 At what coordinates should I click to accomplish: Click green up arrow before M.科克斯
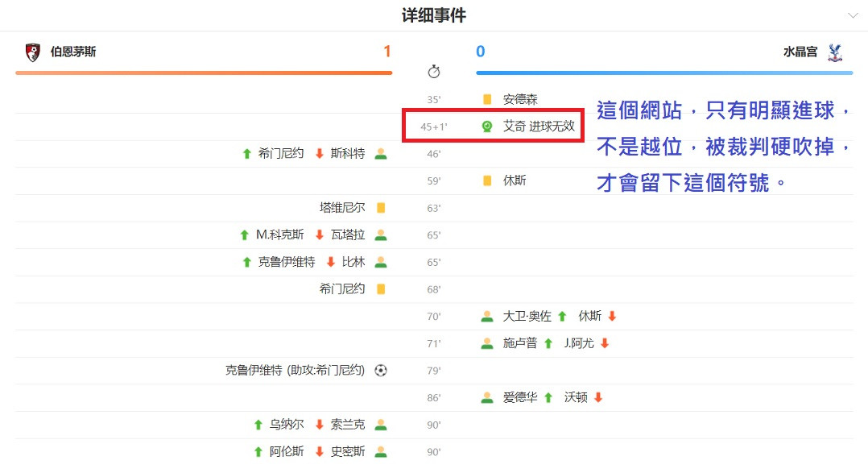tap(245, 235)
